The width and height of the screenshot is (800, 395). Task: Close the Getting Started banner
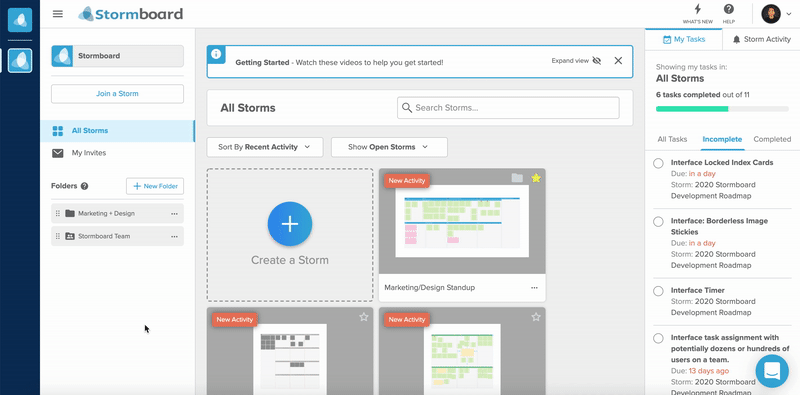pyautogui.click(x=618, y=61)
